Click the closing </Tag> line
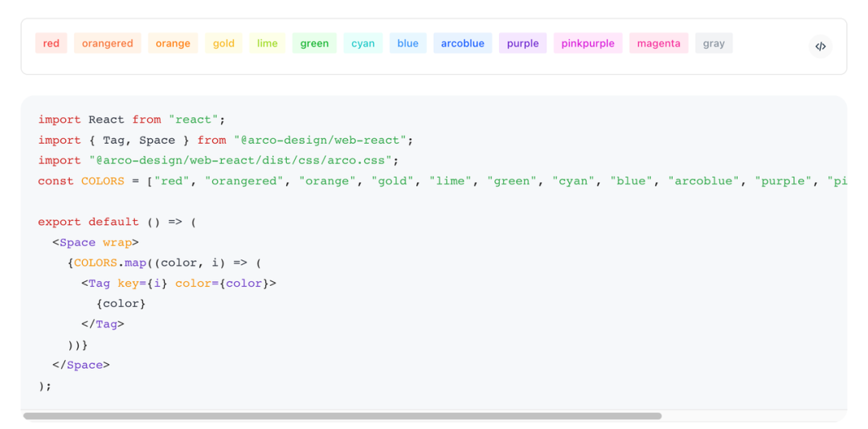 (103, 325)
